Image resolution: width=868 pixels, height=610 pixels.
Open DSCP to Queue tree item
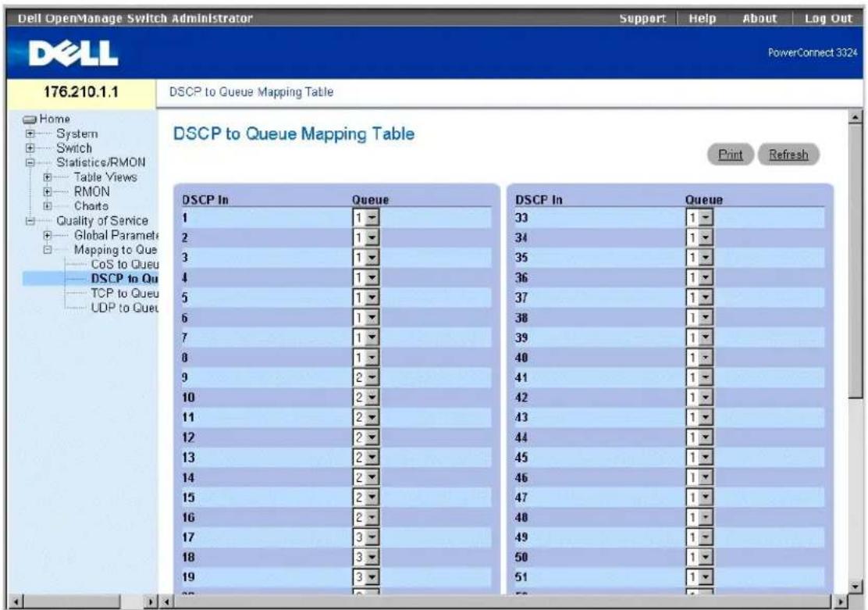click(x=125, y=279)
